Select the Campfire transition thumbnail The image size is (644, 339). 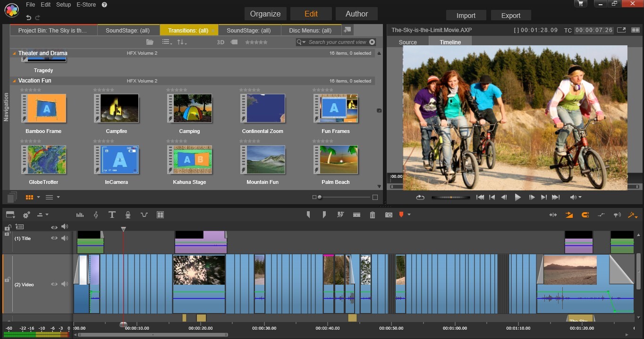(116, 108)
